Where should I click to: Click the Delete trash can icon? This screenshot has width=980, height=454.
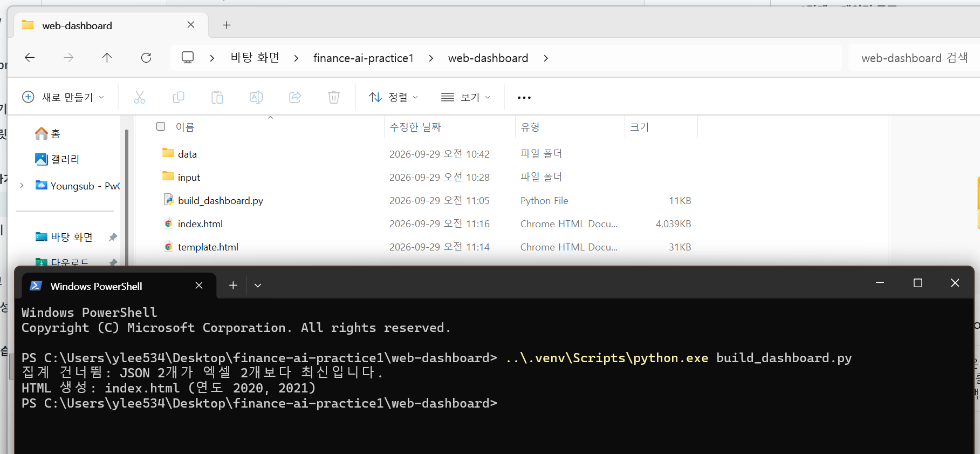334,97
